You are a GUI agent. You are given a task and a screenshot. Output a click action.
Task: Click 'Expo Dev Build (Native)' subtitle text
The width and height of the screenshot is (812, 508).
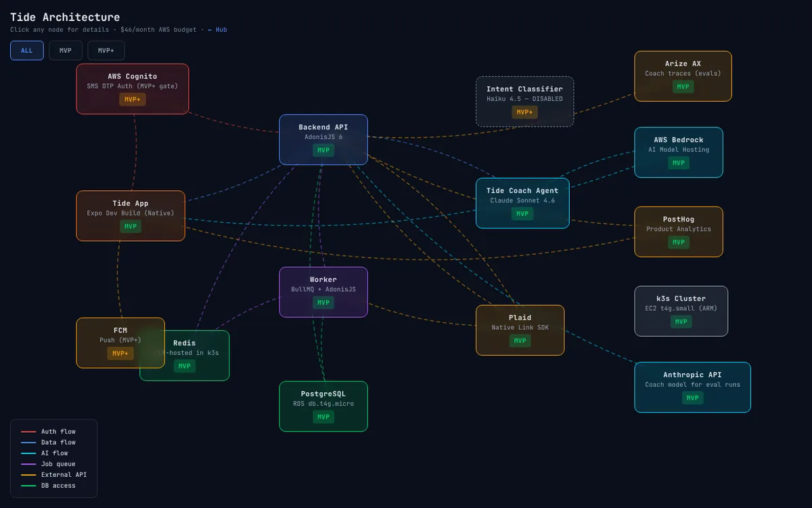[x=131, y=213]
